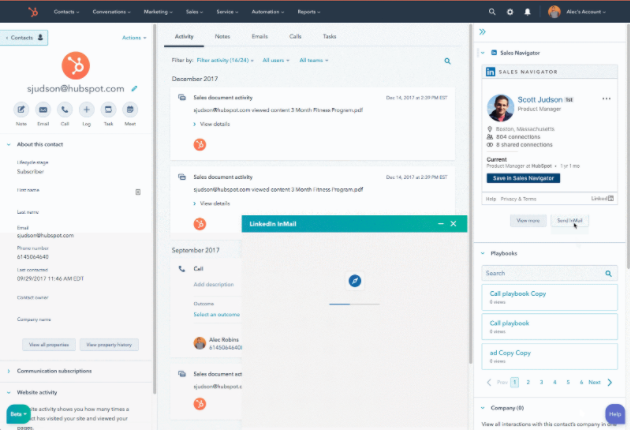The width and height of the screenshot is (630, 434).
Task: Click the first name property details icon
Action: (x=138, y=192)
